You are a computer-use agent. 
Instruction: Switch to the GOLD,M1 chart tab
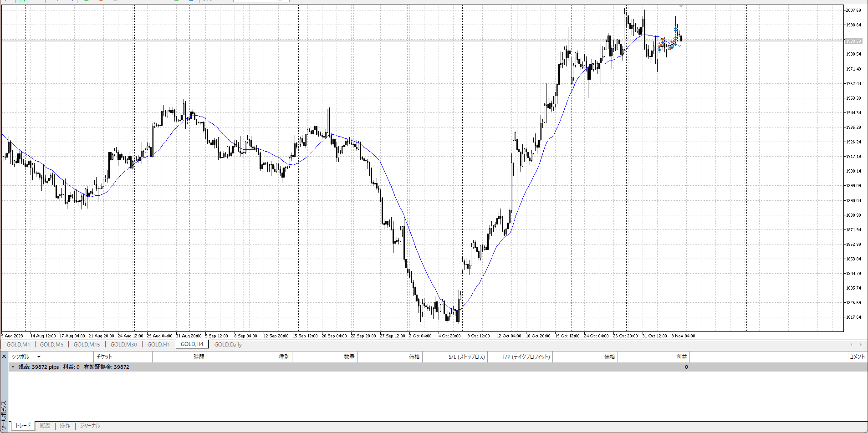(18, 345)
